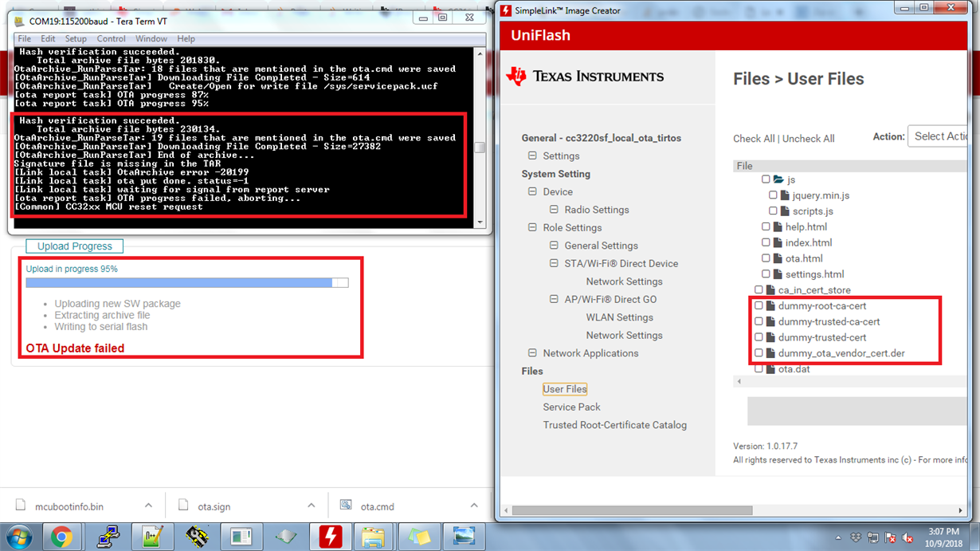
Task: Open the User Files section
Action: 565,389
